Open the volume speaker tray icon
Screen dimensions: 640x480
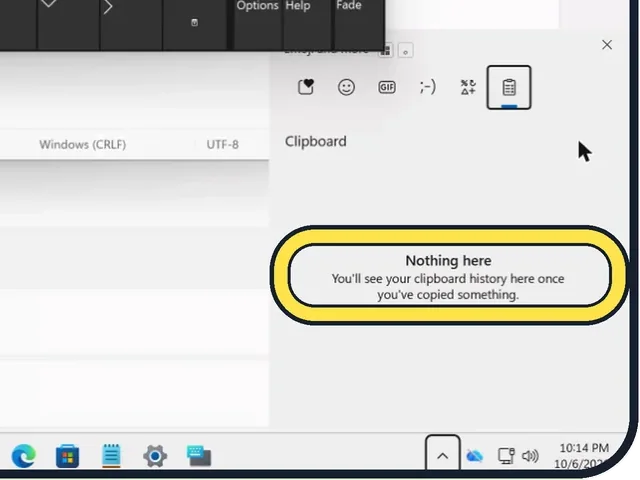tap(530, 456)
